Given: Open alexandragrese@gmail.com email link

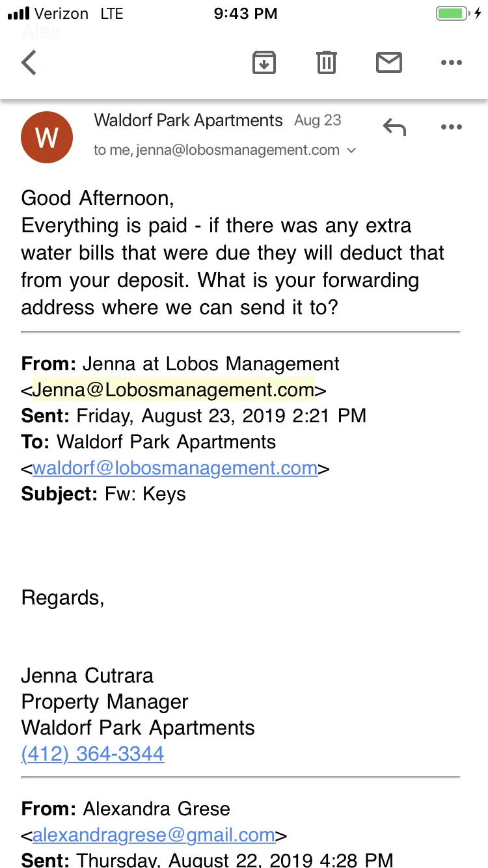Looking at the screenshot, I should (x=154, y=835).
